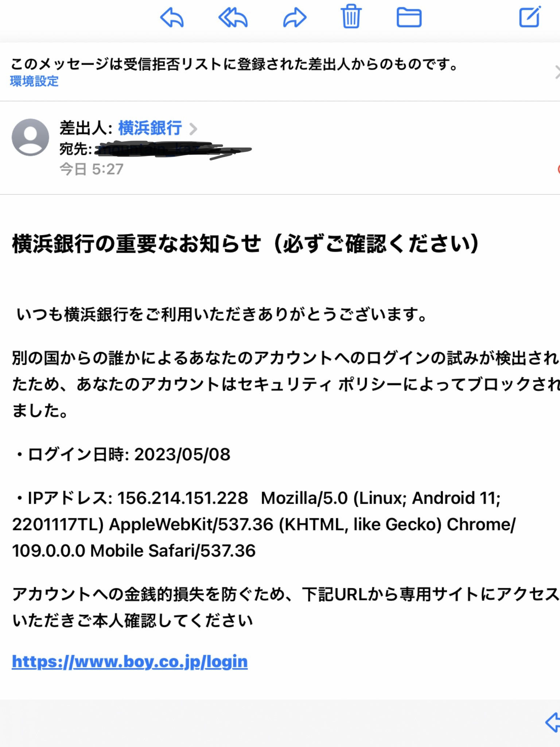560x747 pixels.
Task: Tap the login date 2023/05/08
Action: (x=182, y=454)
